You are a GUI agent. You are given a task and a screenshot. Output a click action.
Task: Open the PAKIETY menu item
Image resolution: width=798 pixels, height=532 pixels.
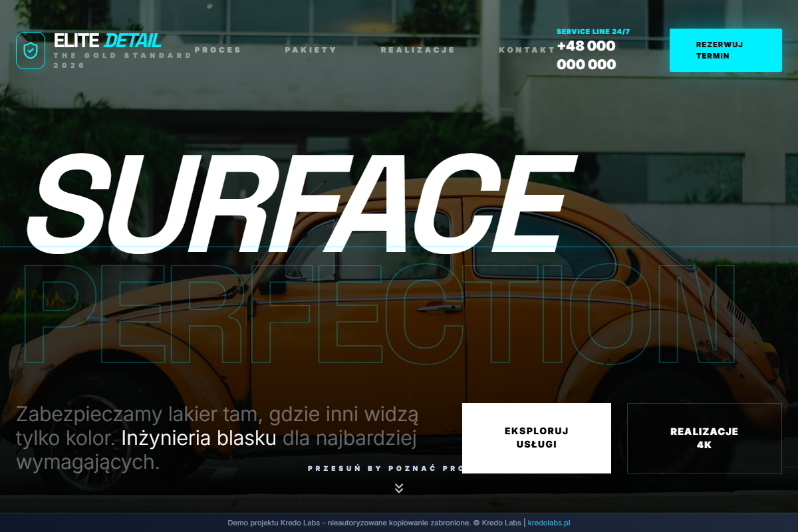[311, 50]
